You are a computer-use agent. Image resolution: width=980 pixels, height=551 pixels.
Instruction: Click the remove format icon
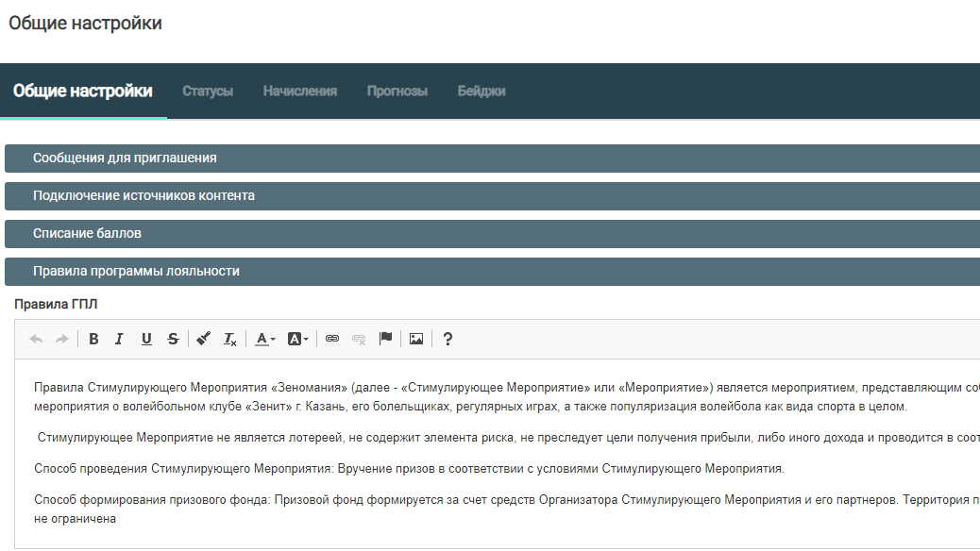pyautogui.click(x=229, y=340)
